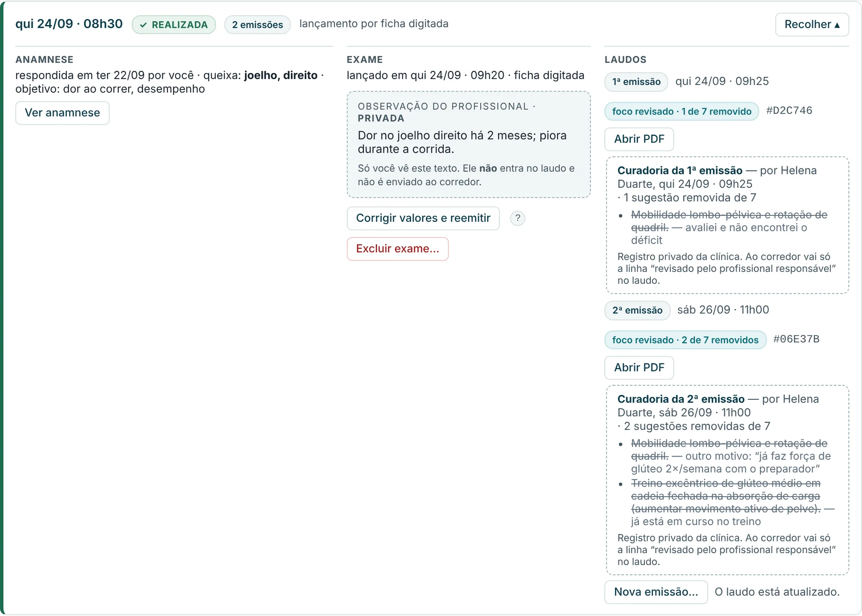The image size is (862, 616).
Task: Click the LAUDOS section heading
Action: click(625, 59)
